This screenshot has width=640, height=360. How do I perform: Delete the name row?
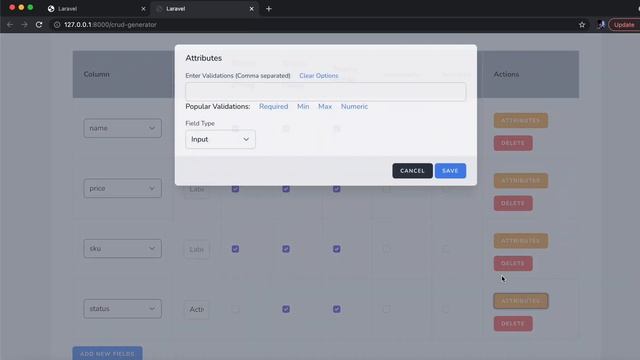click(x=513, y=143)
